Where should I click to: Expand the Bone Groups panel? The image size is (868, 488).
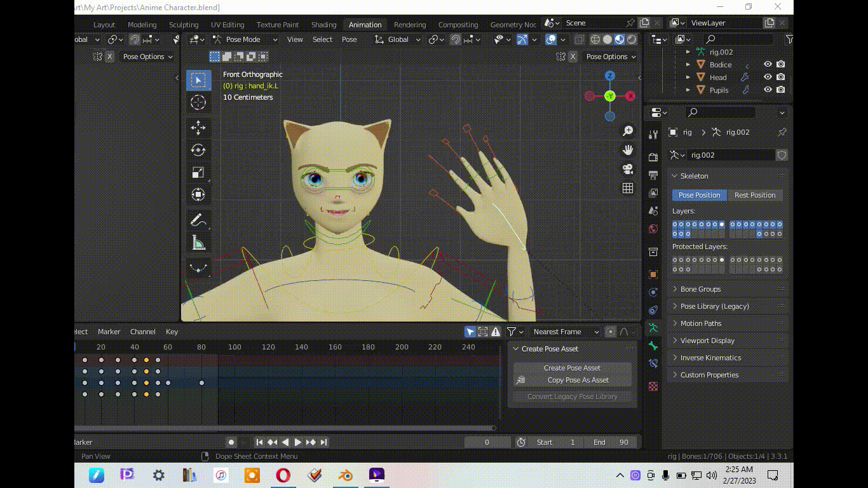coord(700,289)
